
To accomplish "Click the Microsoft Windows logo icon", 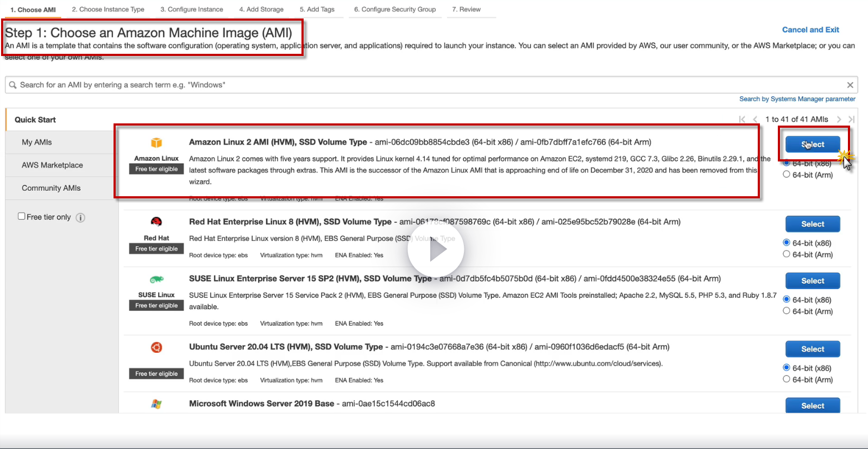I will point(156,404).
